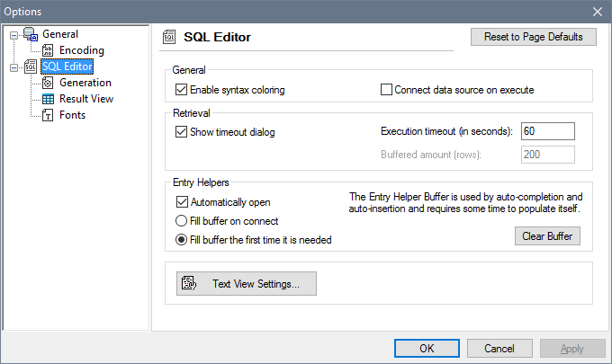Click the SQL Editor tree node icon
Viewport: 612px width, 364px height.
point(30,67)
